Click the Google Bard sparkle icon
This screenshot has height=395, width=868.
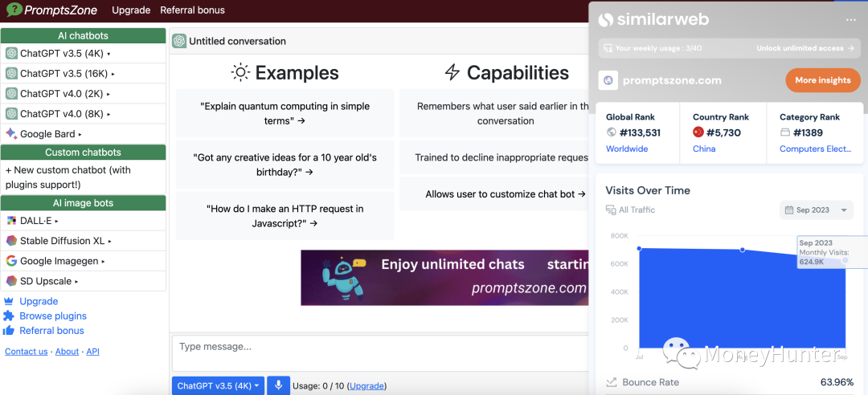pyautogui.click(x=11, y=133)
